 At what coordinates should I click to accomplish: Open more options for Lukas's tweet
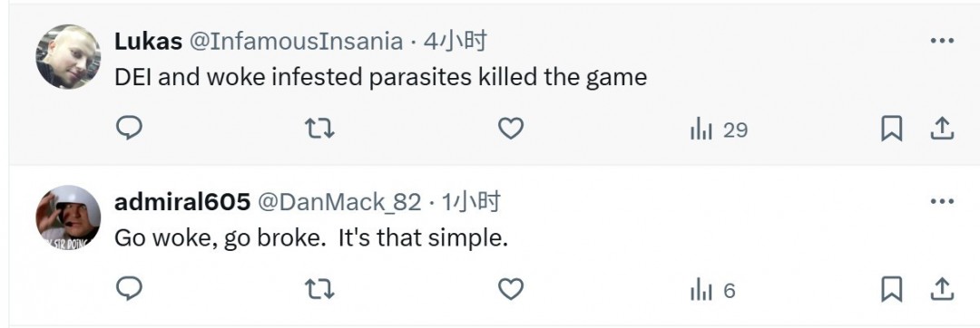tap(942, 41)
